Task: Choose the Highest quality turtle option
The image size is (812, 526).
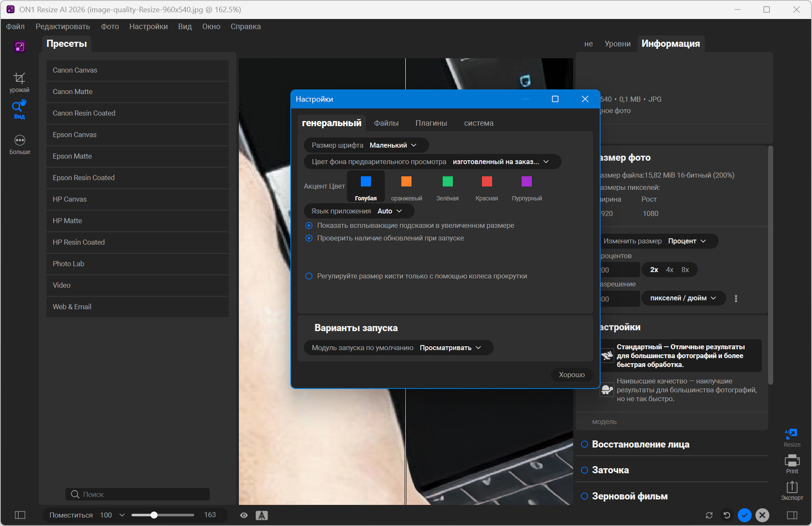Action: [680, 390]
